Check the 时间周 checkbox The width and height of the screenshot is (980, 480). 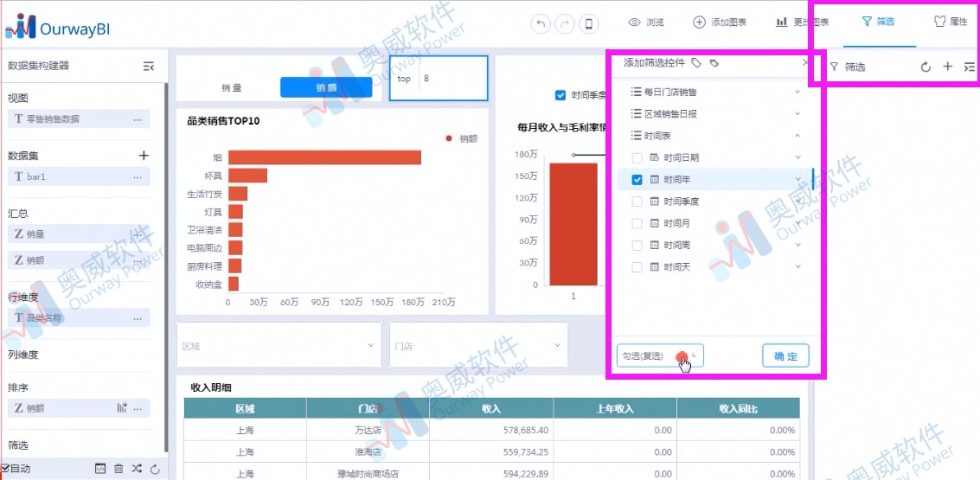[637, 245]
